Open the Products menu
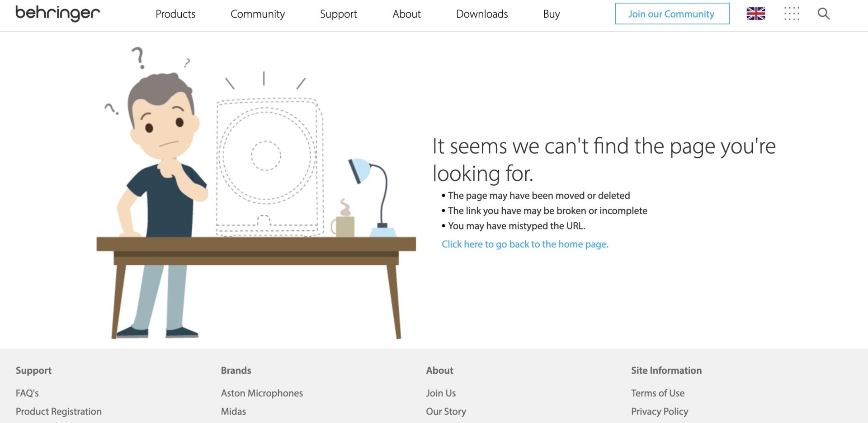Image resolution: width=868 pixels, height=423 pixels. [x=175, y=14]
